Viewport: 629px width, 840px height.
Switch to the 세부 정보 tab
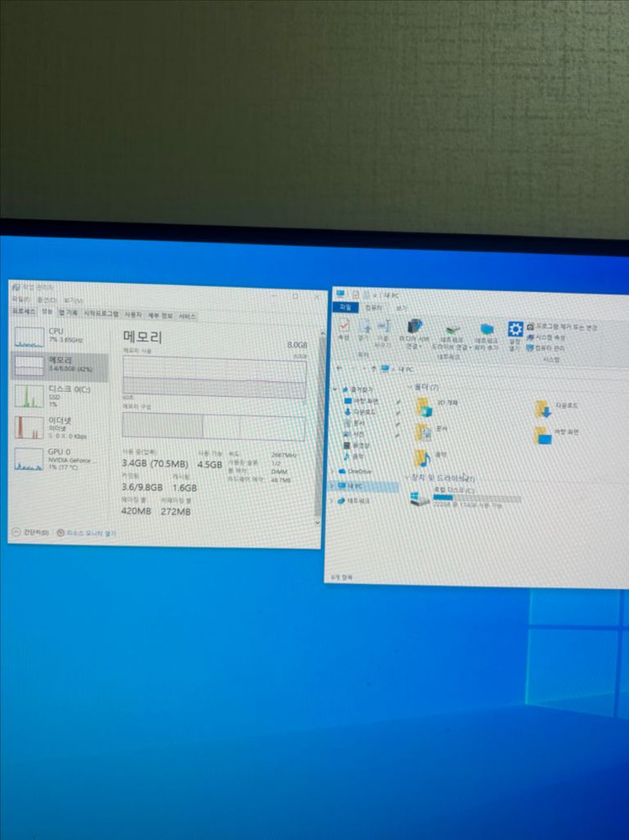[160, 316]
